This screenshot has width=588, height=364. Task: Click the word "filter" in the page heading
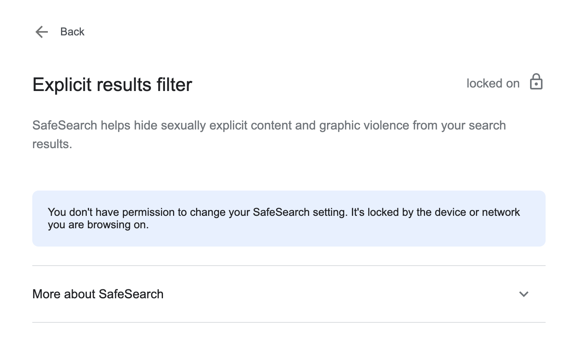click(x=174, y=85)
